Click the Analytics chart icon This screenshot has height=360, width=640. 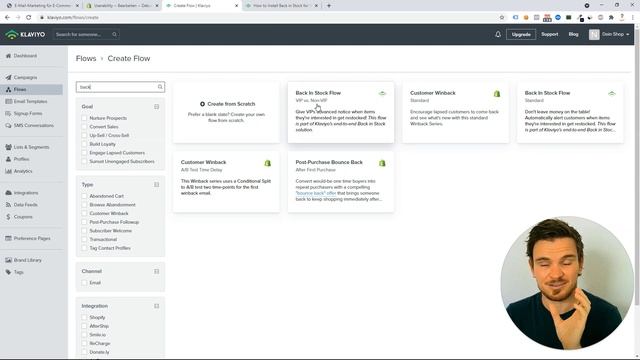[9, 171]
